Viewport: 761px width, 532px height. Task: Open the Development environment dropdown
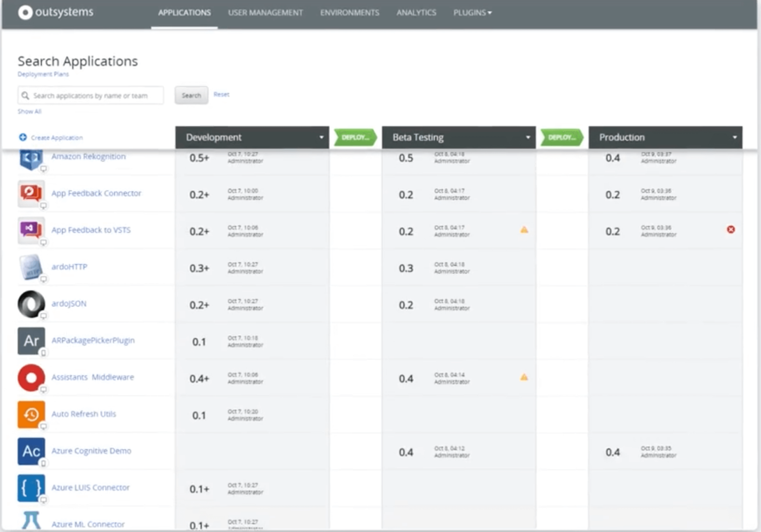(x=321, y=137)
